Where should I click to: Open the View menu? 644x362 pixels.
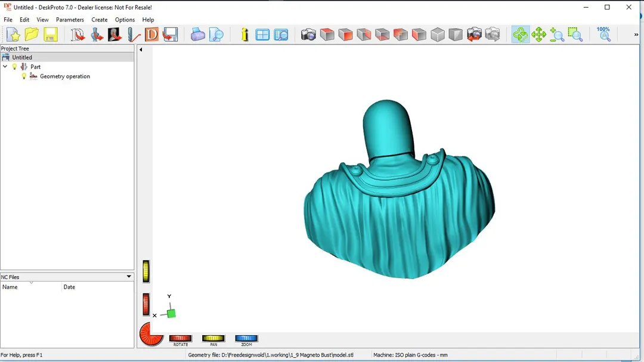(42, 20)
